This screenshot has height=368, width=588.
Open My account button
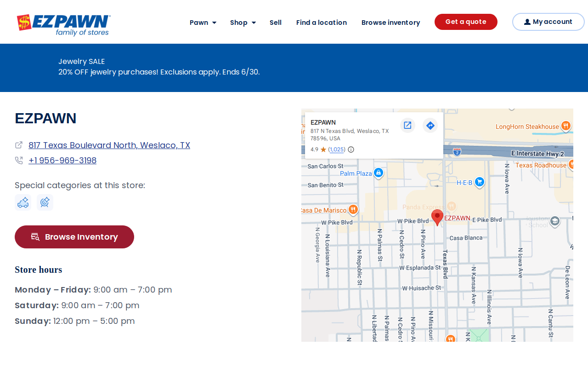tap(548, 22)
